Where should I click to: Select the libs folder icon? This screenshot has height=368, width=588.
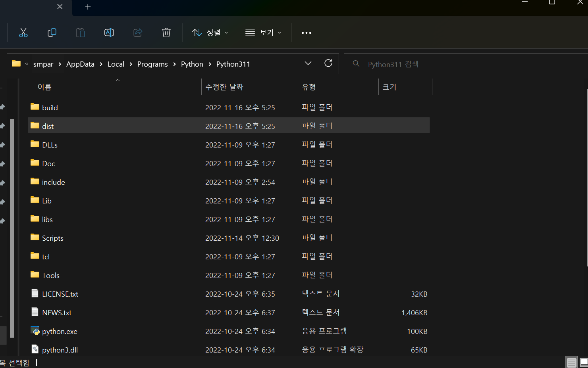[35, 218]
